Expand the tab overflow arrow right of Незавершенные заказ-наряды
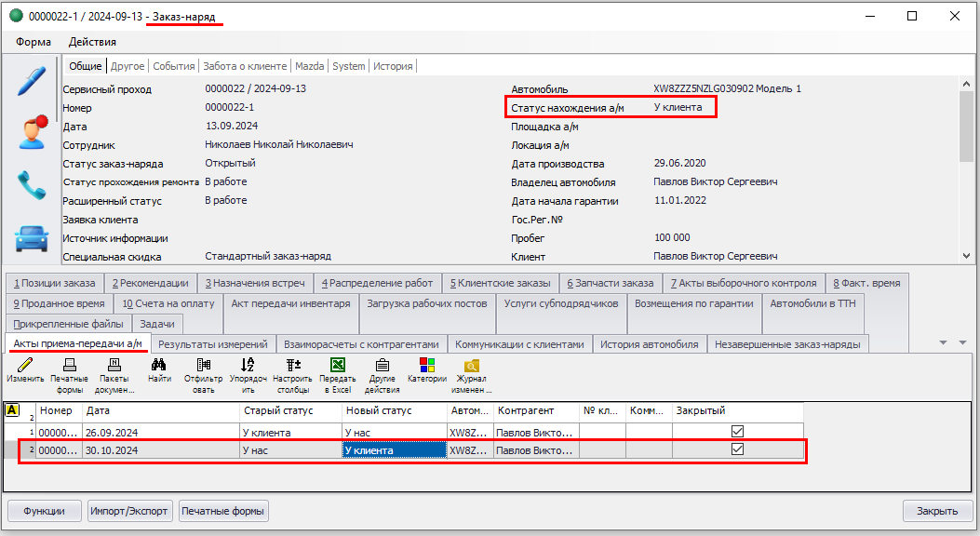 coord(946,343)
